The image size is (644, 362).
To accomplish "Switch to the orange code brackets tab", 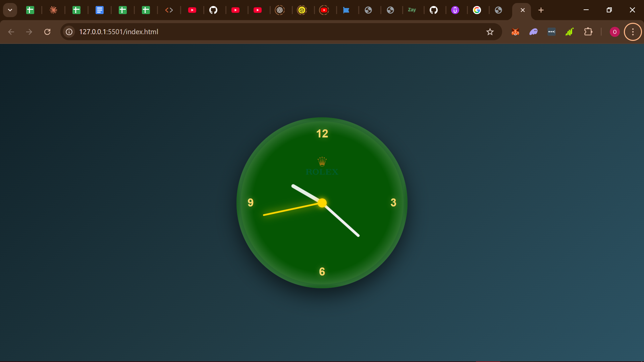I will click(169, 10).
